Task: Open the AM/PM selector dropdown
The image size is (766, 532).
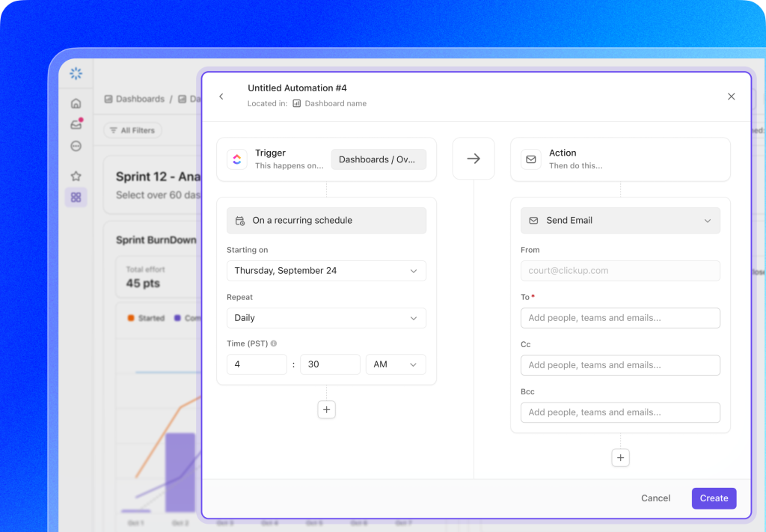Action: coord(396,364)
